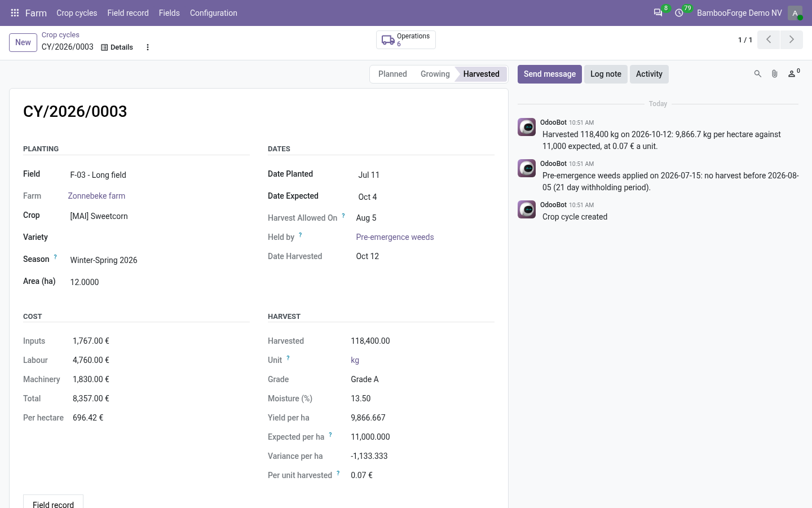The height and width of the screenshot is (508, 812).
Task: Show help tooltip for Expected per ha
Action: (x=330, y=435)
